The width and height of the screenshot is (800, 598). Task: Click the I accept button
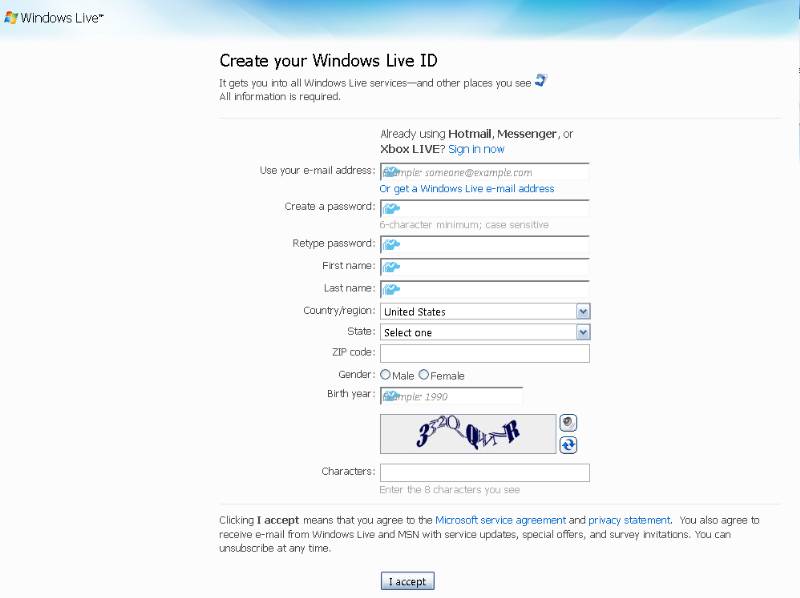coord(408,581)
